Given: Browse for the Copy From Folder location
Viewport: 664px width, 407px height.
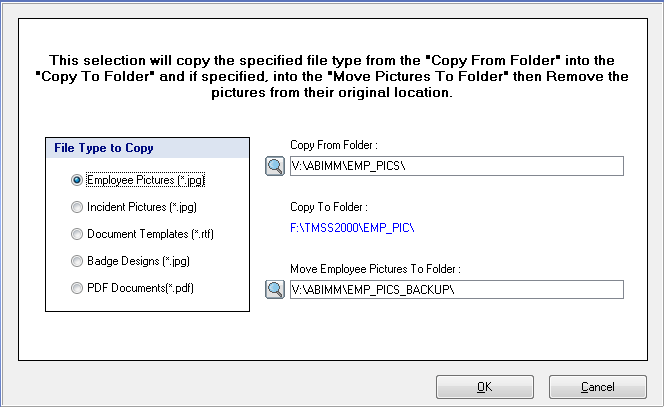Looking at the screenshot, I should point(275,166).
